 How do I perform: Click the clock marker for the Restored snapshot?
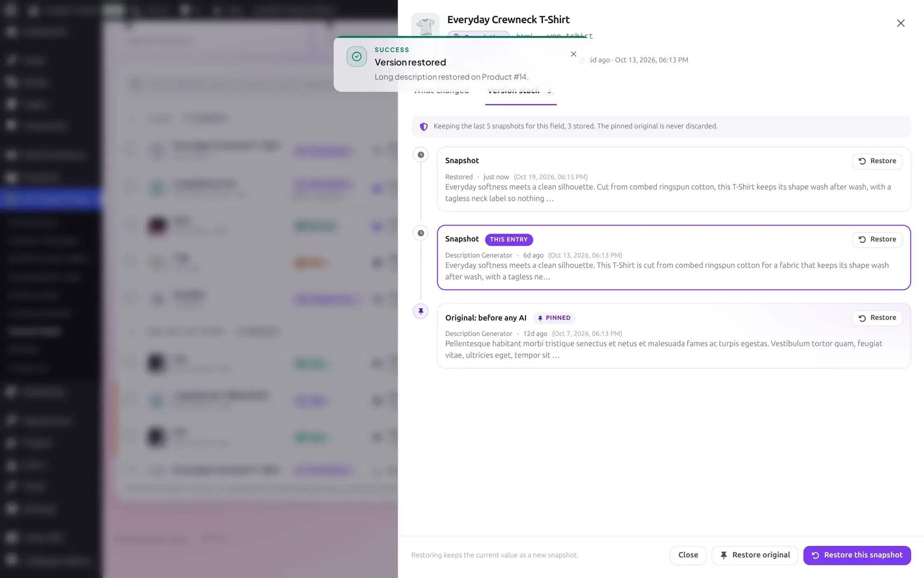(x=421, y=155)
